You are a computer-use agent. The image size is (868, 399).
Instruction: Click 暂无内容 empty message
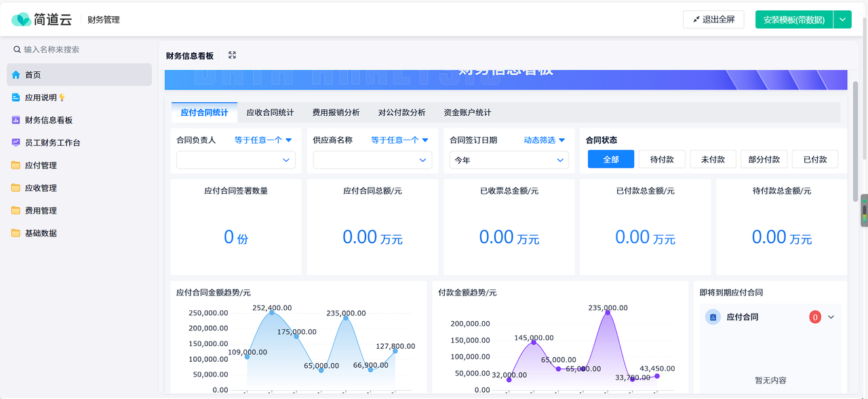[770, 381]
